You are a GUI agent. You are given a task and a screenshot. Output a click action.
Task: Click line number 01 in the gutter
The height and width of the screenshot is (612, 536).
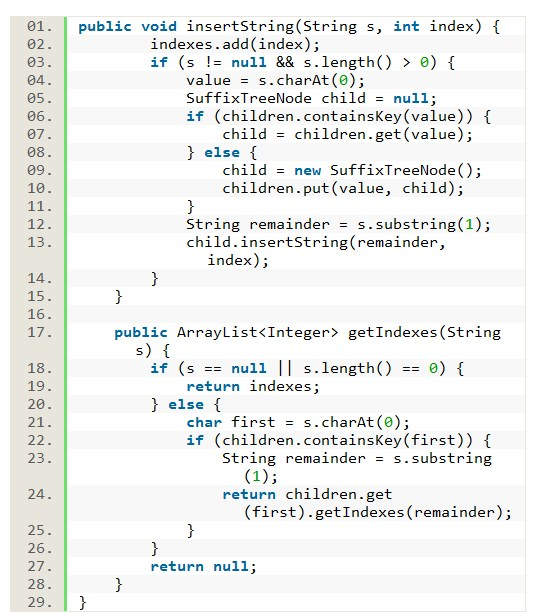pos(39,27)
